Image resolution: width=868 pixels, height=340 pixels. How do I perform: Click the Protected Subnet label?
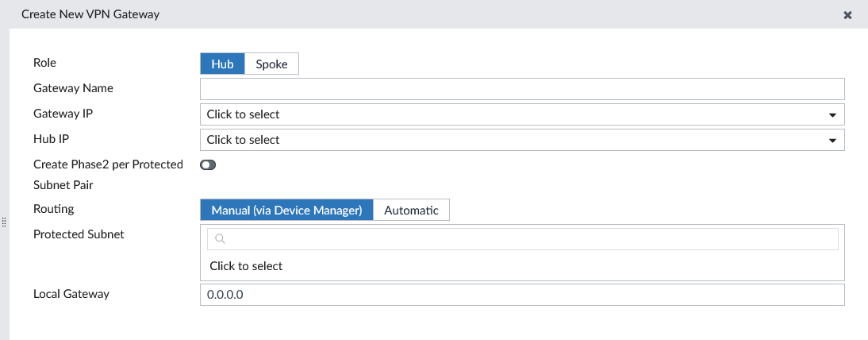[x=79, y=234]
